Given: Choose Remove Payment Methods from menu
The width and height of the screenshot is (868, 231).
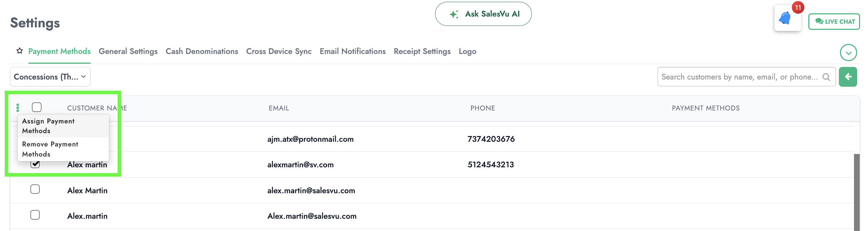Looking at the screenshot, I should 50,149.
